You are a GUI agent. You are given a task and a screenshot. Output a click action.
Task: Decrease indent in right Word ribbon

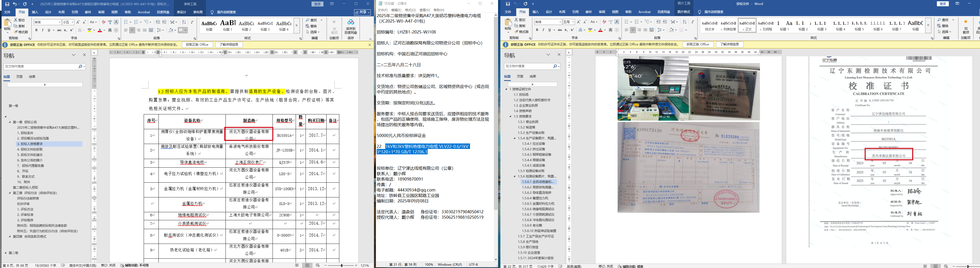point(659,22)
